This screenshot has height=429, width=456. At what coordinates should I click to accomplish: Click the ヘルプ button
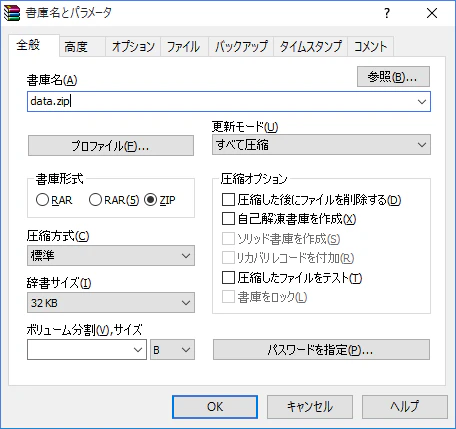(x=405, y=407)
